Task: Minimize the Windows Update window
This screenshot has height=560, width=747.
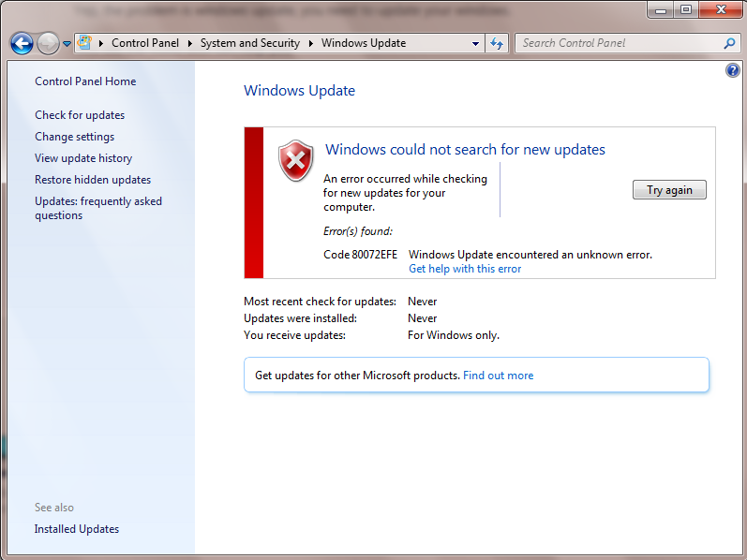Action: tap(661, 9)
